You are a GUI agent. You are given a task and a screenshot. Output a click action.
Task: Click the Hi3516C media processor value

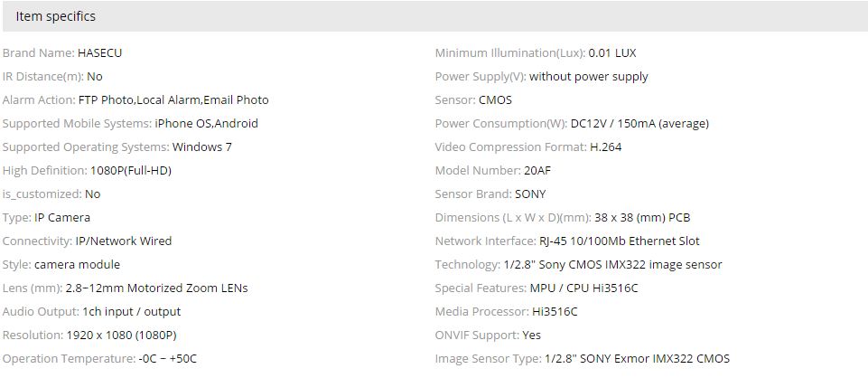click(555, 311)
